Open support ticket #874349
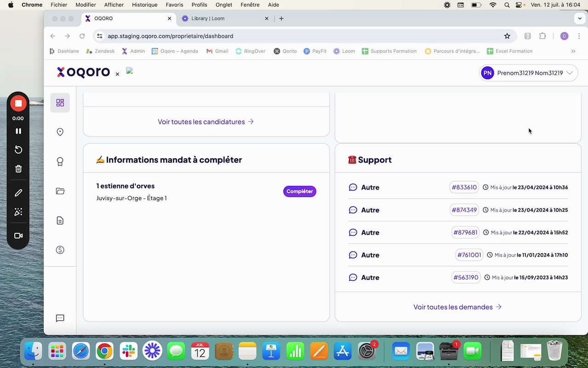Screen dimensions: 588x368 coord(464,210)
